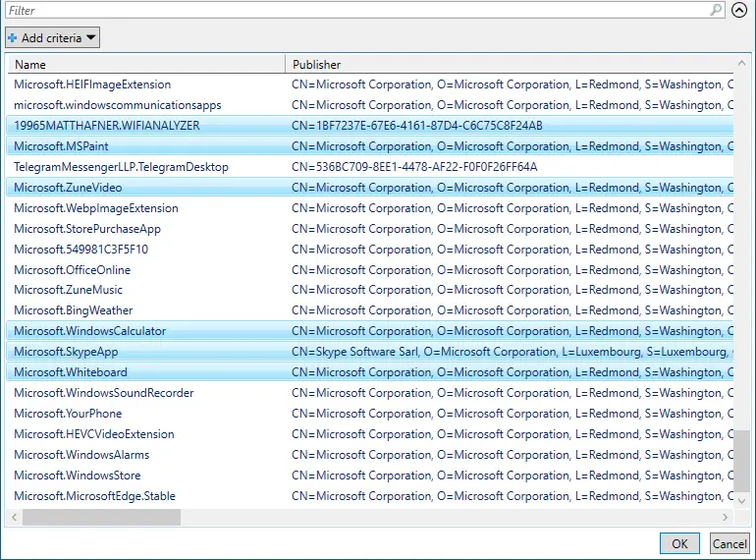Image resolution: width=756 pixels, height=560 pixels.
Task: Select Microsoft.BingWeather entry
Action: click(x=370, y=310)
